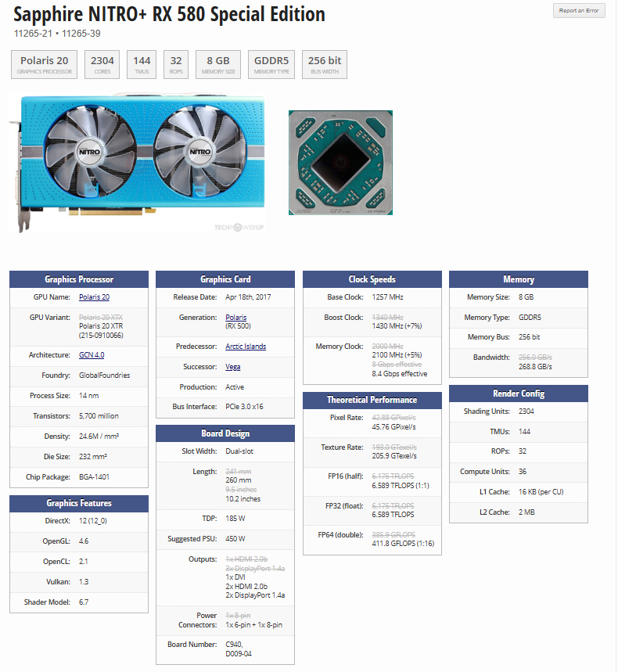This screenshot has height=672, width=618.
Task: Click the PCIe 3.0 x16 bus interface value
Action: [244, 407]
